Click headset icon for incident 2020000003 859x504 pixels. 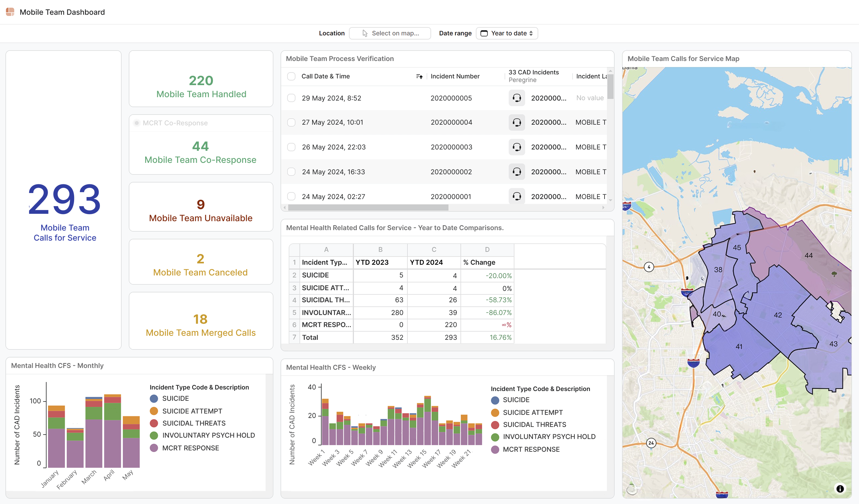tap(516, 147)
